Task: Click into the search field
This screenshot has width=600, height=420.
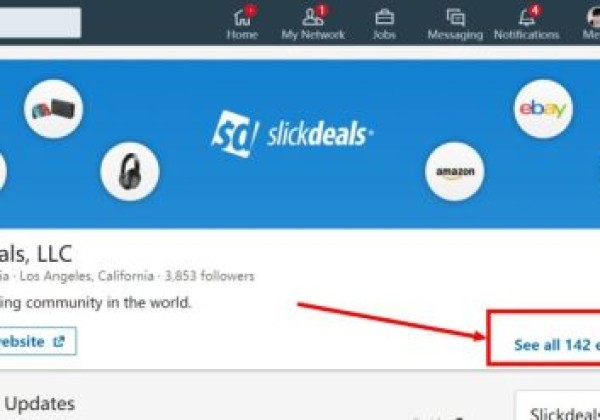Action: pyautogui.click(x=40, y=23)
